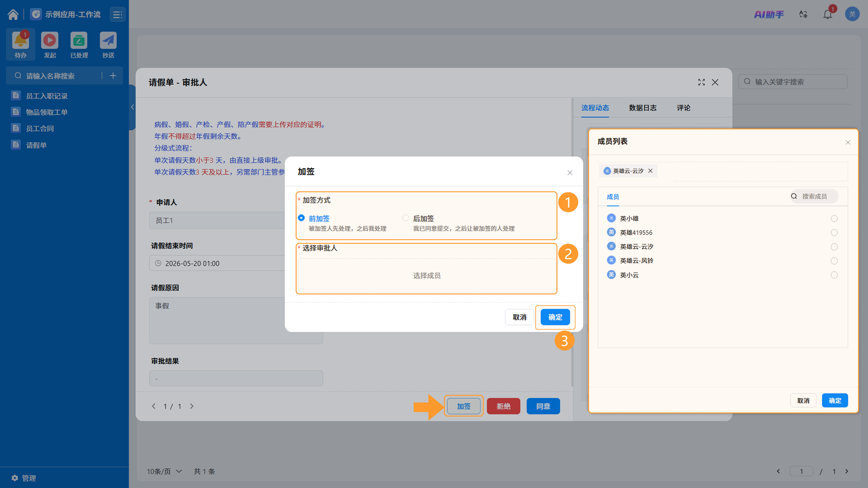
Task: Click the 请假原因 text area
Action: pyautogui.click(x=236, y=320)
